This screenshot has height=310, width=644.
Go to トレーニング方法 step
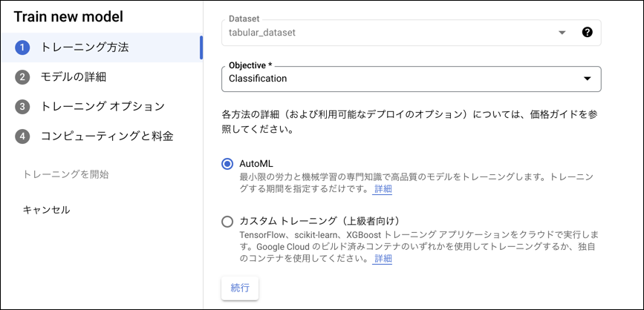(x=85, y=47)
